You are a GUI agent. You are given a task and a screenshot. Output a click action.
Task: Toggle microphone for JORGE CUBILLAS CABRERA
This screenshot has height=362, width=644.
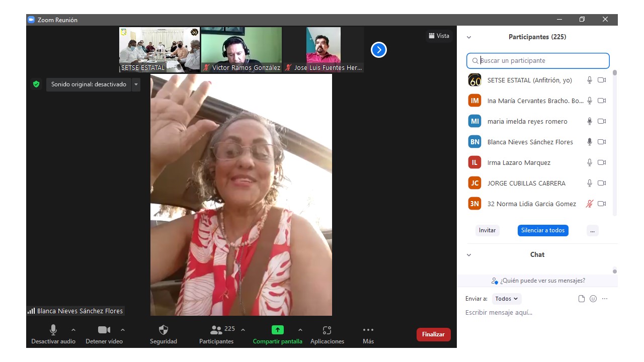(590, 183)
